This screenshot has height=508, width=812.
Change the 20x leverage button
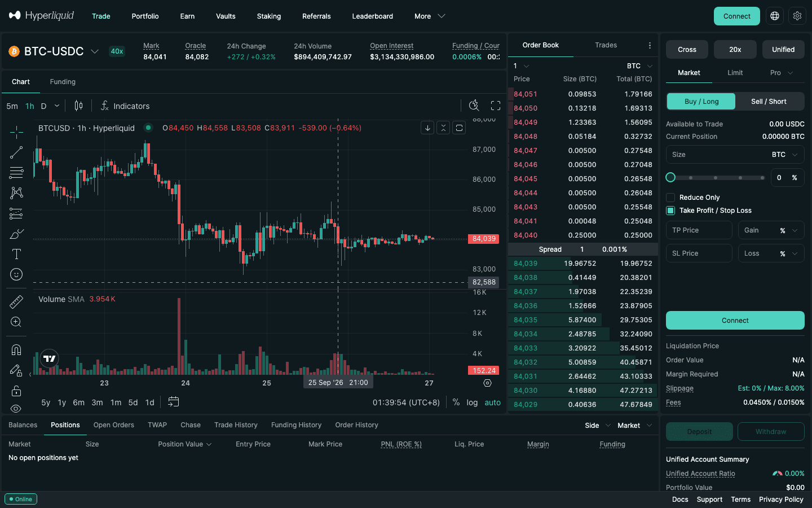pyautogui.click(x=735, y=50)
